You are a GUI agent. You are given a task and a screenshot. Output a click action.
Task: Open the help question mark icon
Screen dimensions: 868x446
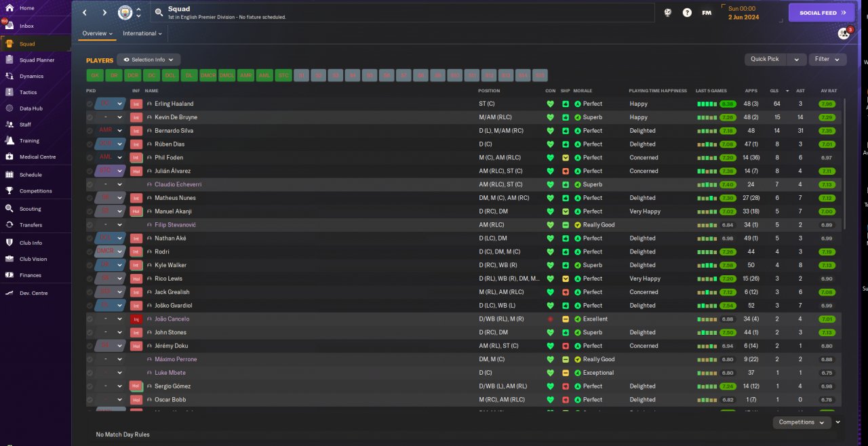[687, 12]
